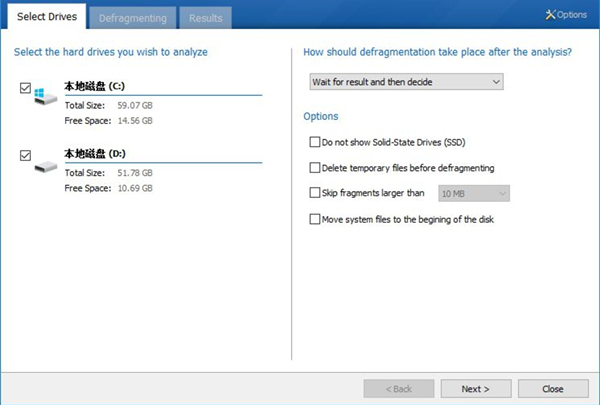Screen dimensions: 600x405
Task: Enable Do not show Solid-State Drives
Action: click(316, 142)
